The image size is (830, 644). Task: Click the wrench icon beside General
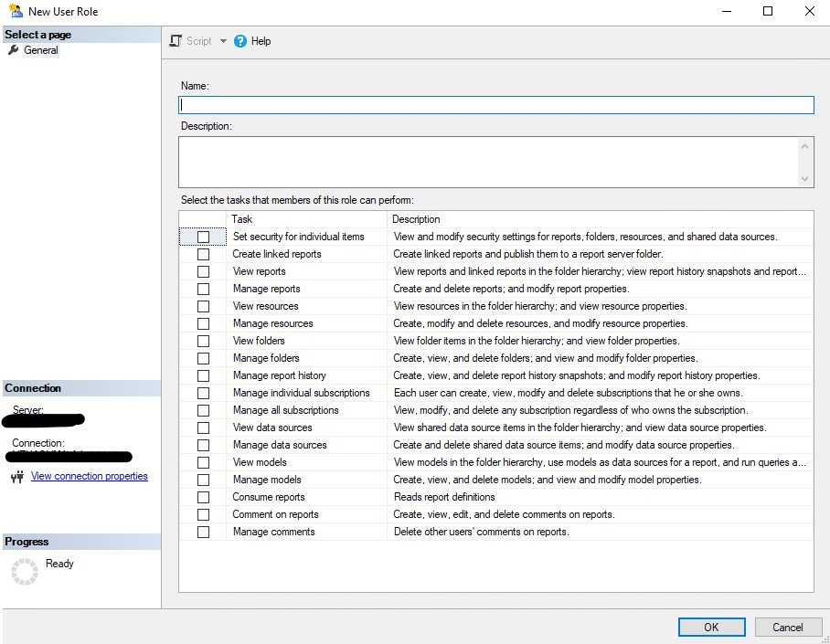pyautogui.click(x=13, y=49)
